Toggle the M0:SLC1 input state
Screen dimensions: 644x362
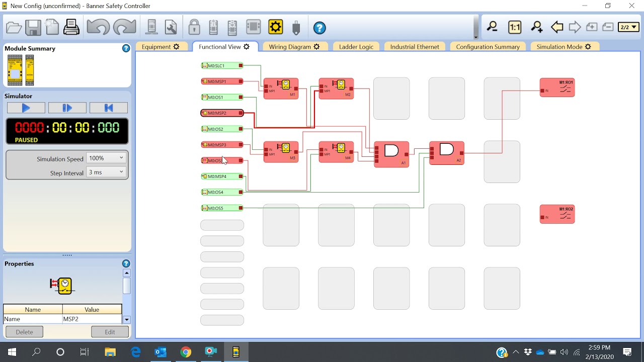pyautogui.click(x=222, y=66)
